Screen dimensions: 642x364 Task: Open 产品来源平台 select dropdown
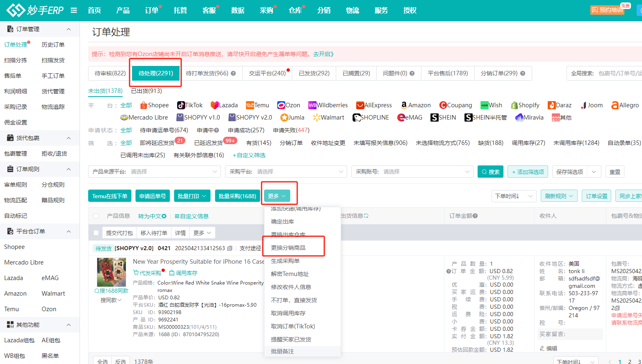pyautogui.click(x=155, y=172)
